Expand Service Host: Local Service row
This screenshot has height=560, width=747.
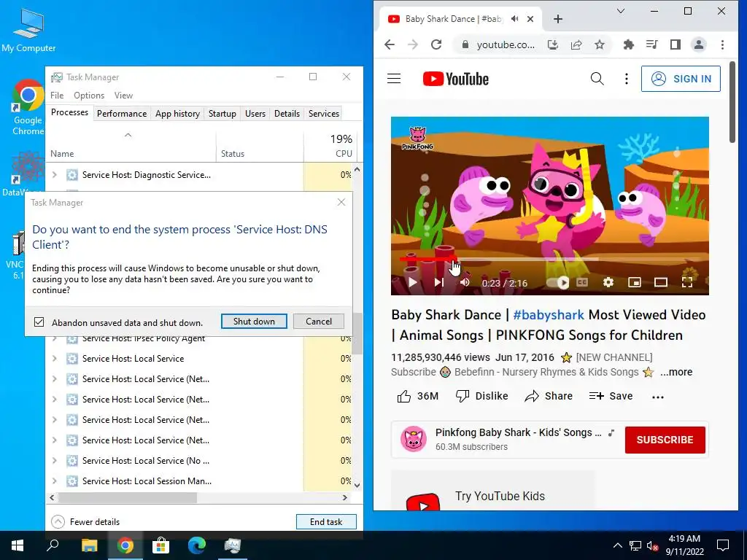tap(54, 359)
